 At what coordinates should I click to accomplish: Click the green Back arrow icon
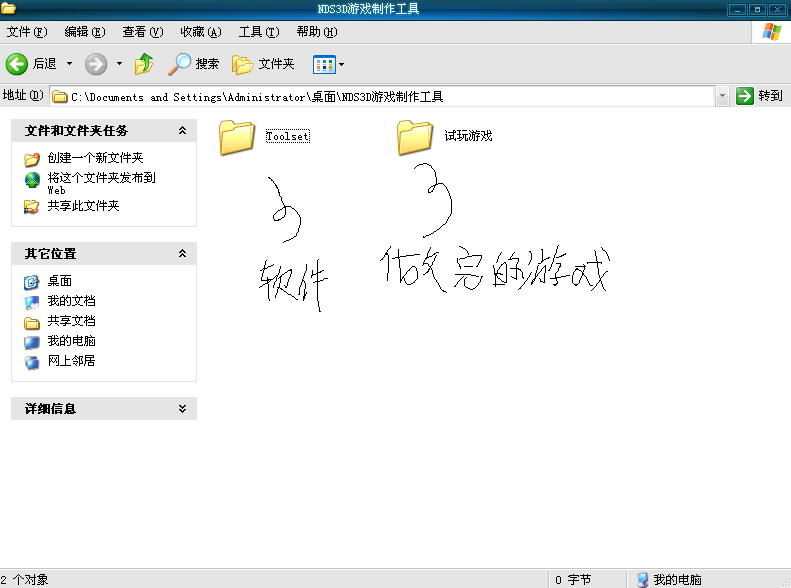tap(17, 64)
